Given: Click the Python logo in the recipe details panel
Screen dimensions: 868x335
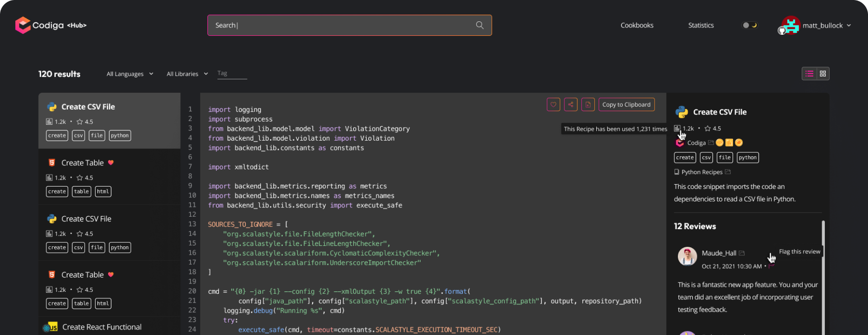Looking at the screenshot, I should coord(681,112).
